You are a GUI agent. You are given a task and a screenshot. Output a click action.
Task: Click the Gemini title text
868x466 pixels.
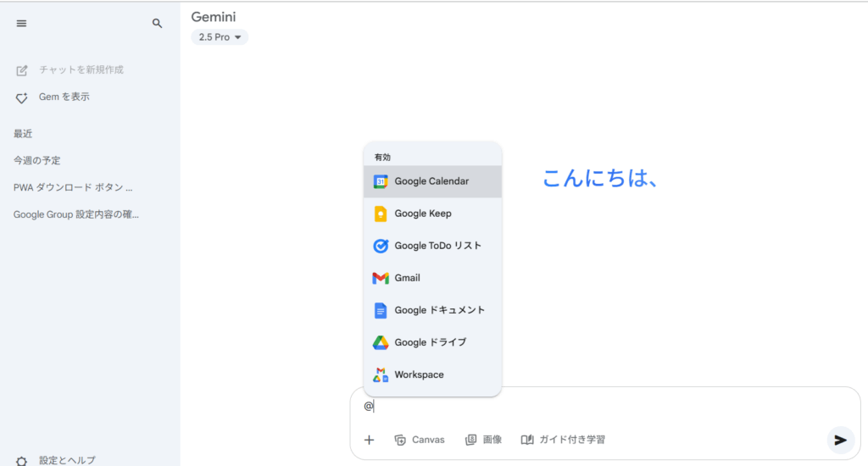[x=214, y=17]
